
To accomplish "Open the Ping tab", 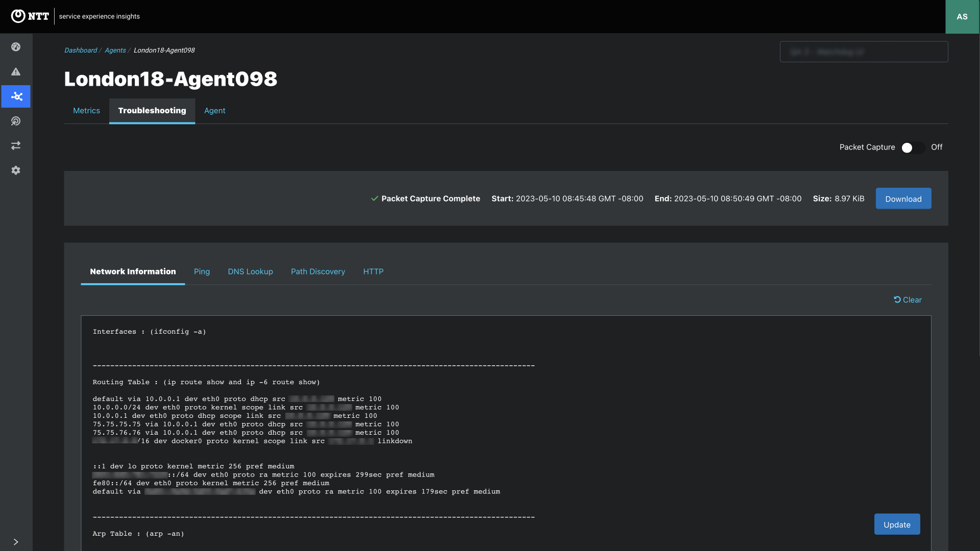I will click(202, 272).
